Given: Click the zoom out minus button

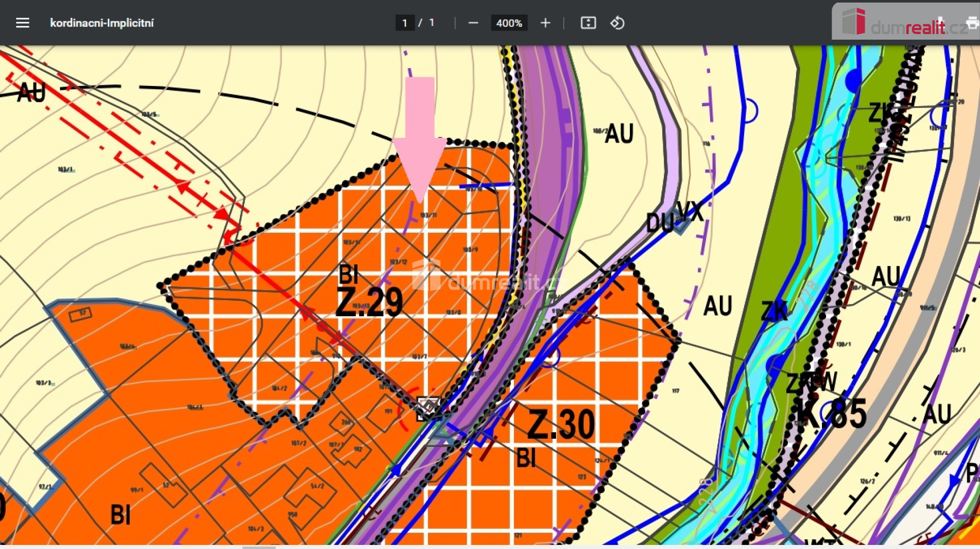Looking at the screenshot, I should 473,23.
